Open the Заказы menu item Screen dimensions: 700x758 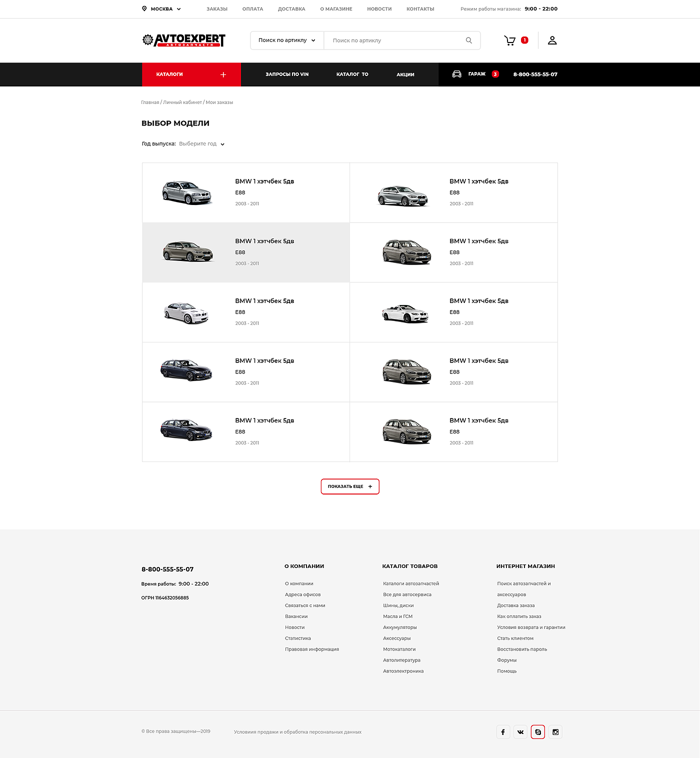click(x=217, y=9)
